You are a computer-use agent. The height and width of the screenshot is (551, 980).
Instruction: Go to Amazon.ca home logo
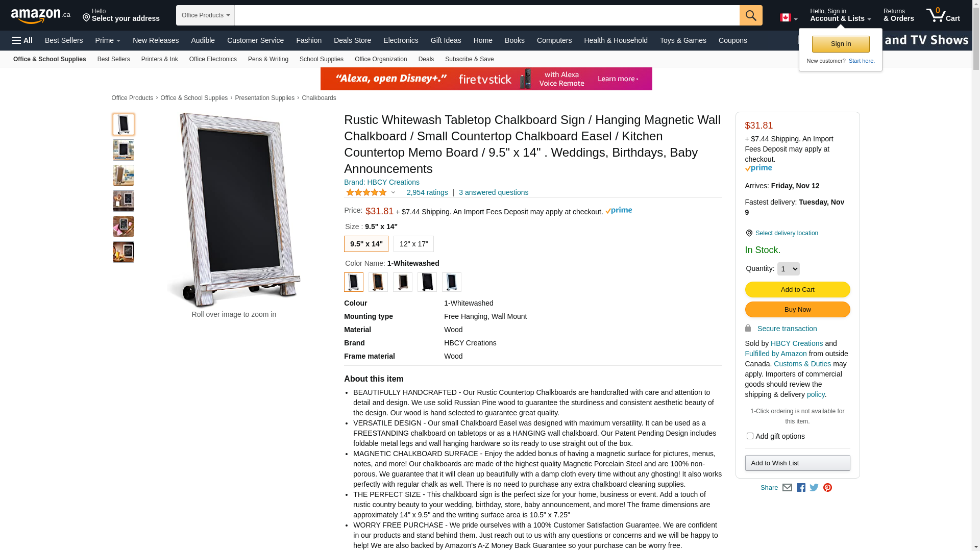click(x=41, y=16)
